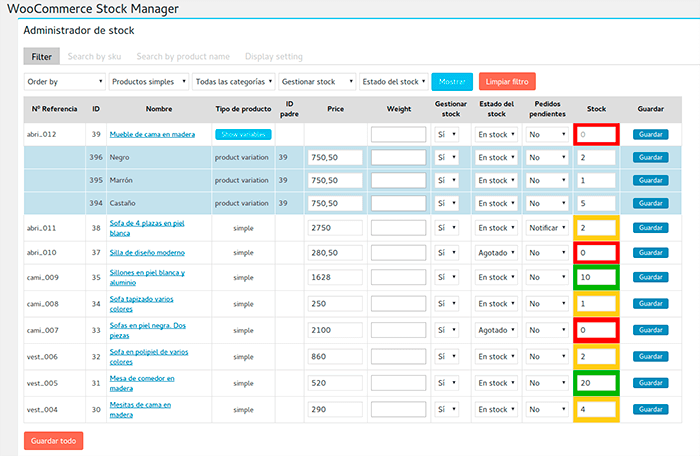Open the Todas las categorías dropdown

[x=233, y=82]
